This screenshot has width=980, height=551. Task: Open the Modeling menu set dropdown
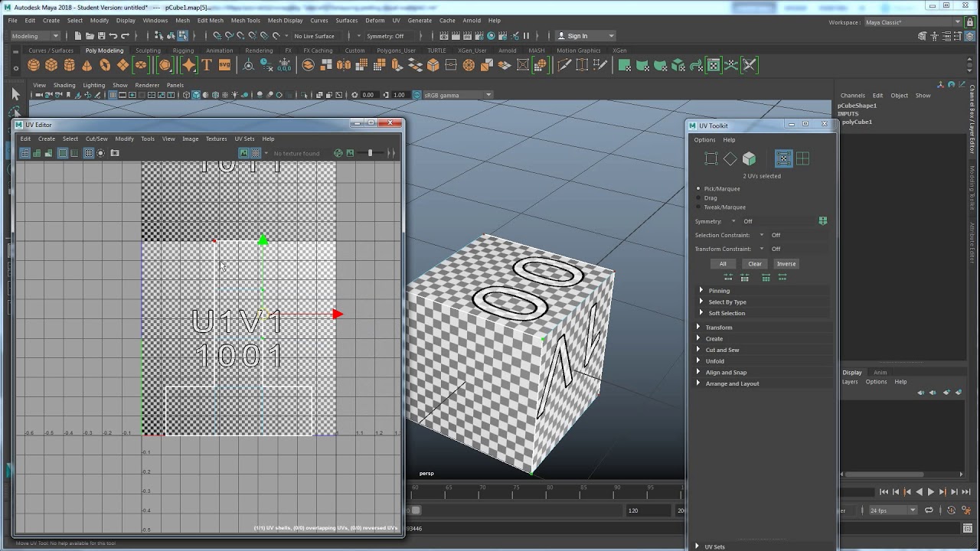pyautogui.click(x=35, y=36)
